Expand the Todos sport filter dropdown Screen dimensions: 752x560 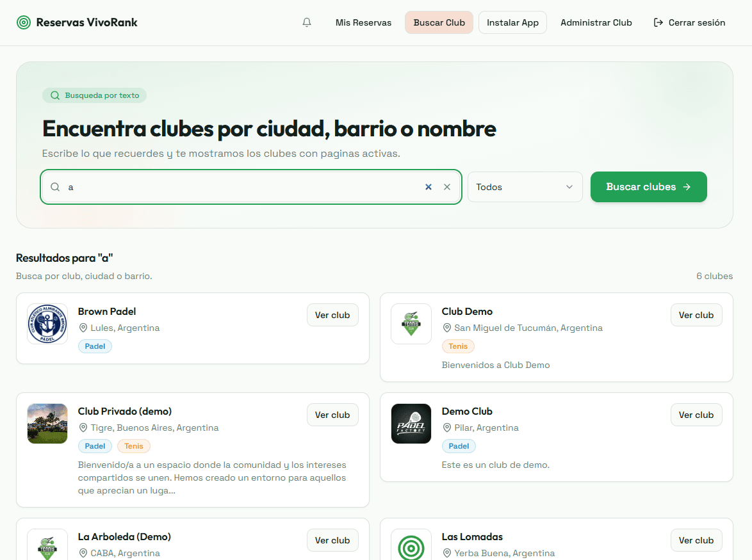[x=525, y=187]
